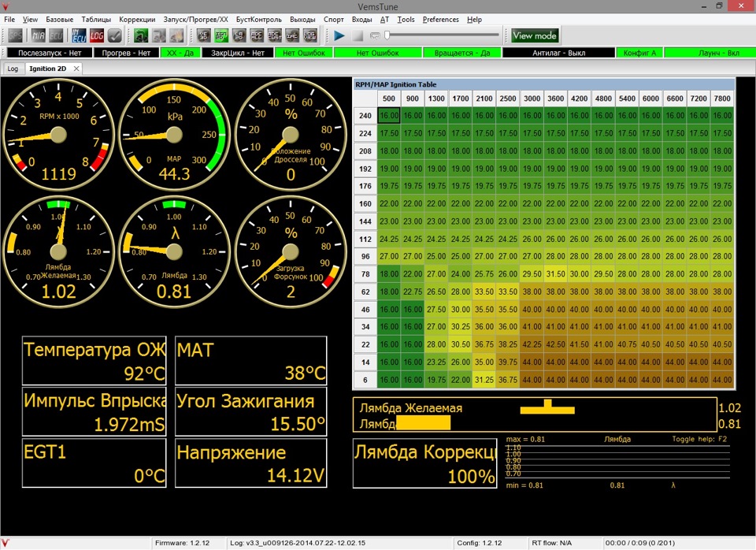
Task: Click the green ХХ - Да indicator
Action: [x=180, y=53]
